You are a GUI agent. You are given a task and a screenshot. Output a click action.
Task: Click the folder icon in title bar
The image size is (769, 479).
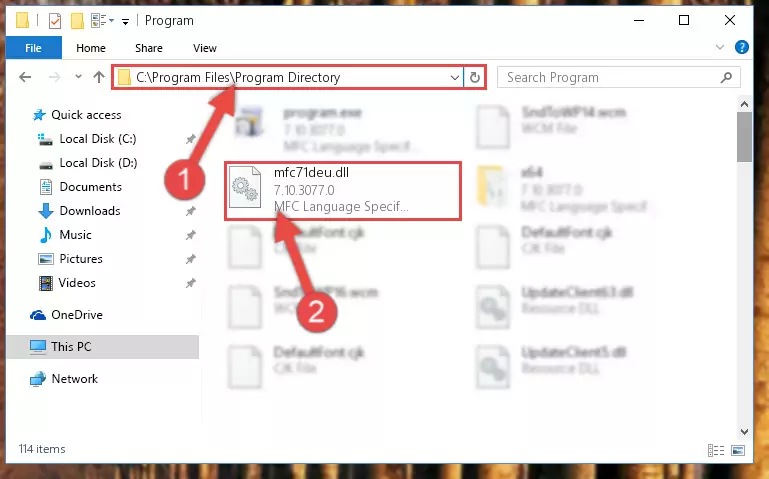pyautogui.click(x=23, y=21)
